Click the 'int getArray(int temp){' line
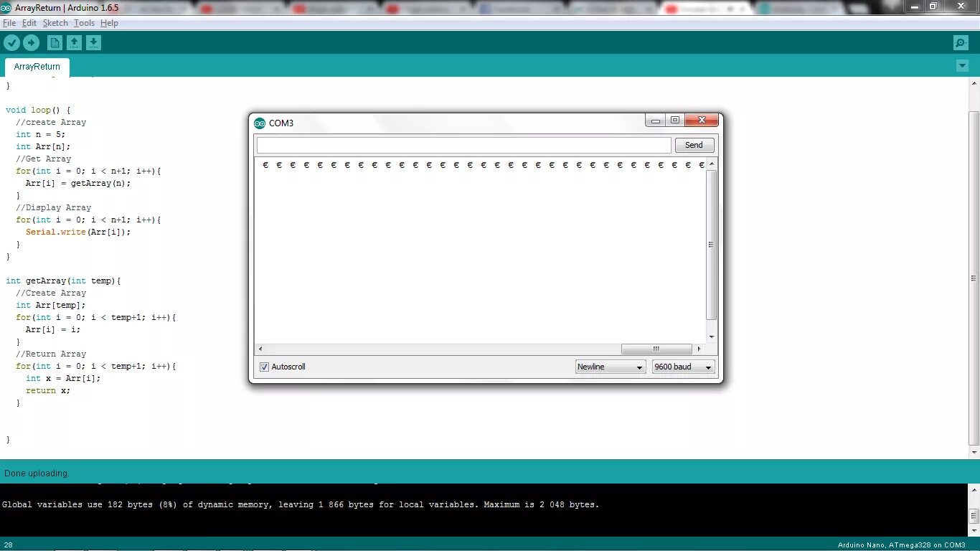The width and height of the screenshot is (980, 551). click(63, 281)
